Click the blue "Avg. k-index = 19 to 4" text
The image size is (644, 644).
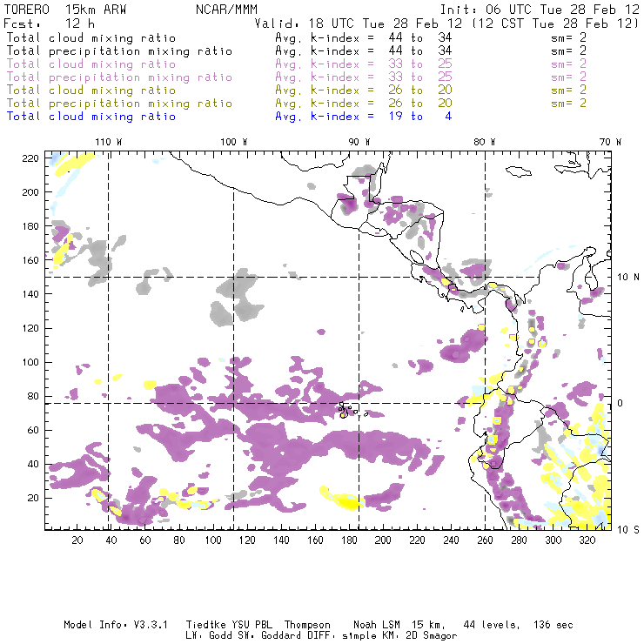pyautogui.click(x=364, y=117)
